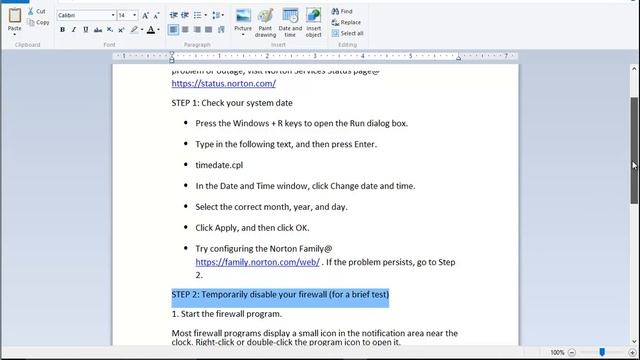Click the 'In the Date and Time window' bullet
The image size is (640, 360).
[305, 186]
